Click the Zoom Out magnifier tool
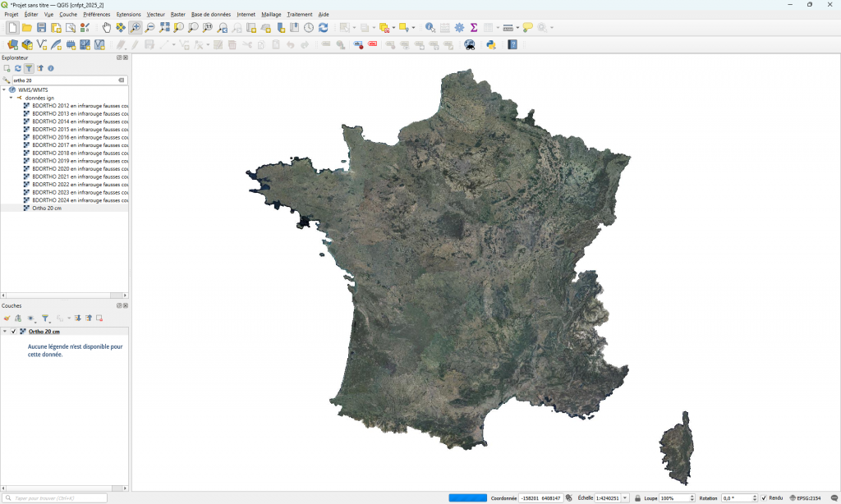 tap(149, 28)
